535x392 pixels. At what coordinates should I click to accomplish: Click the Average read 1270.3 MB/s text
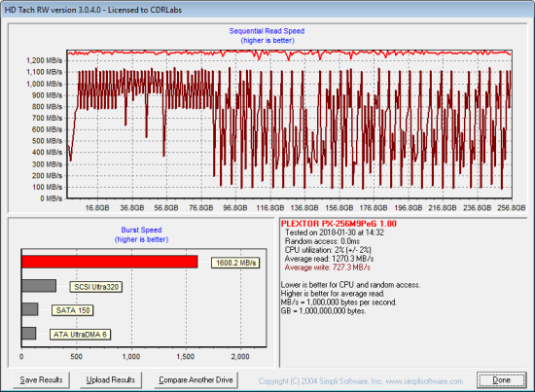(329, 259)
